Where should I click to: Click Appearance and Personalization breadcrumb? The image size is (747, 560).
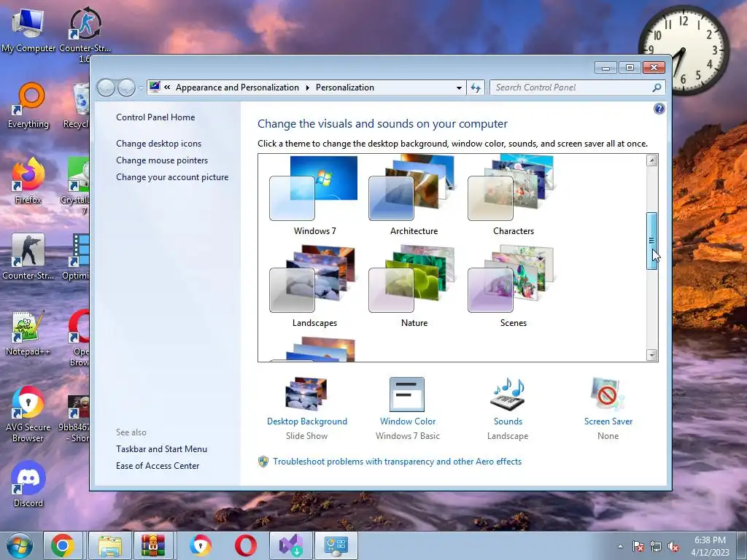click(x=237, y=87)
